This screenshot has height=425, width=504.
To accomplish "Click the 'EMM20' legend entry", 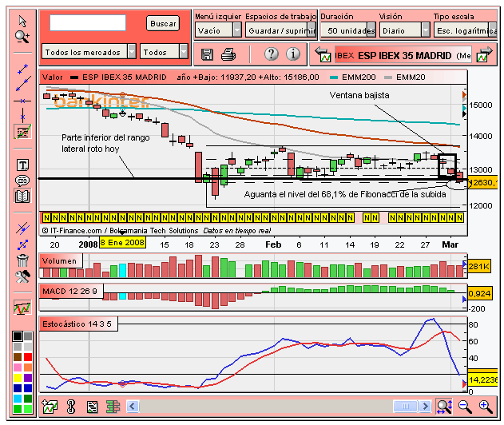I will pos(405,77).
